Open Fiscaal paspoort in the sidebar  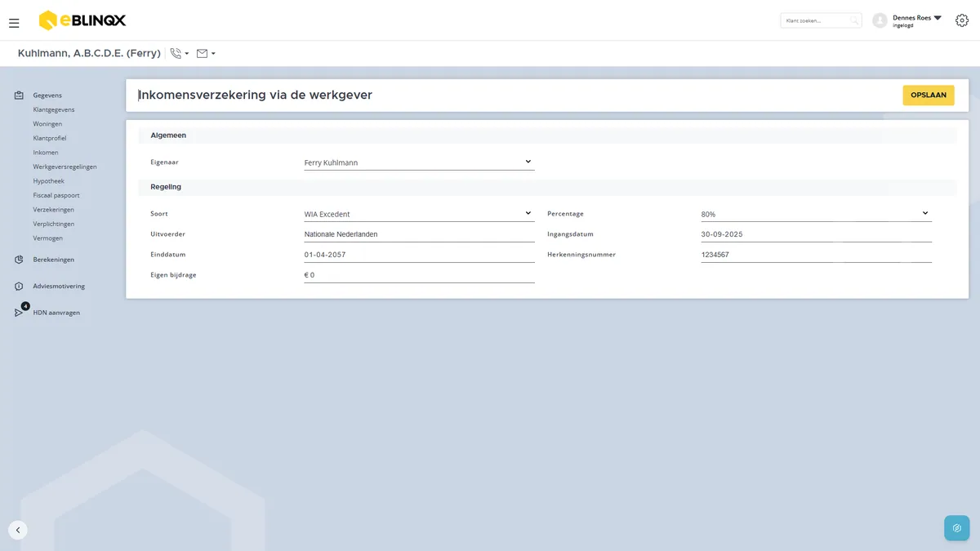[56, 195]
